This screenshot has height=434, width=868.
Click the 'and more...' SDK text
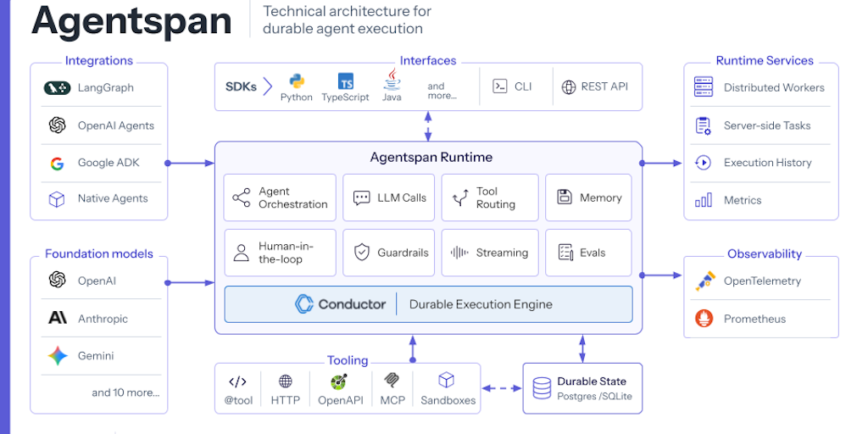[x=442, y=91]
